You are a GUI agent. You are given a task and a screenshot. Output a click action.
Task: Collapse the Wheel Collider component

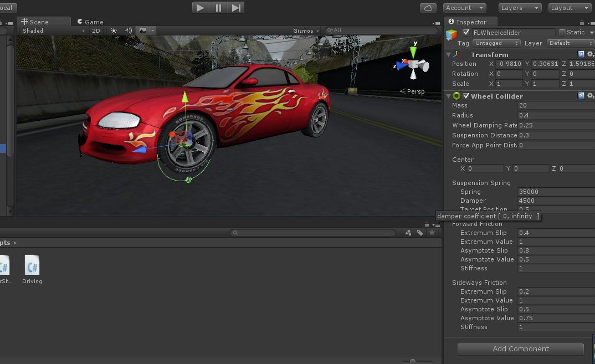tap(449, 96)
